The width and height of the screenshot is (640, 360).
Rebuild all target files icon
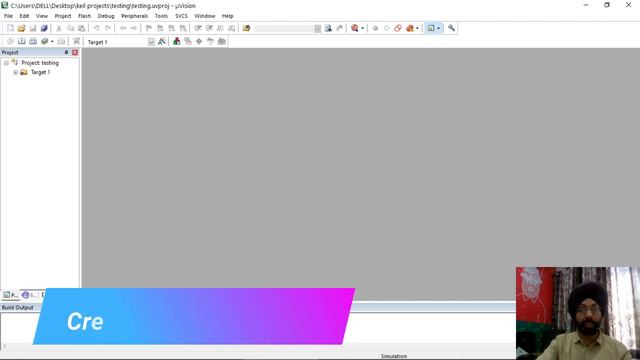(33, 41)
